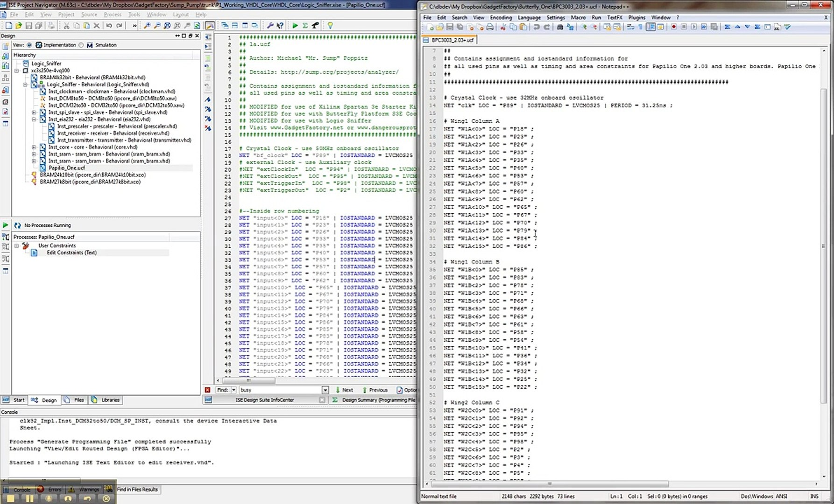Close the ISE Design Suite InfoCenter tab
834x504 pixels.
(322, 400)
